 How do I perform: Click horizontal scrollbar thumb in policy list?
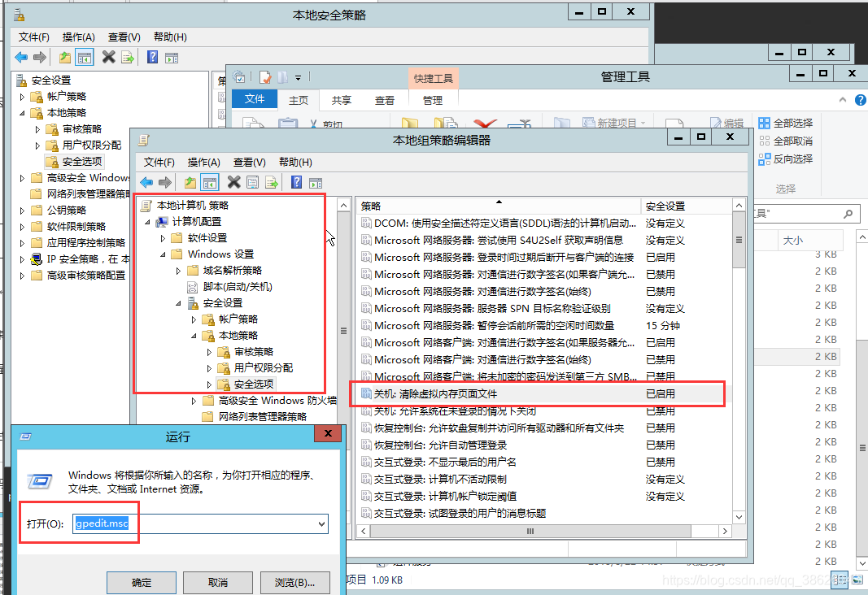pos(530,532)
